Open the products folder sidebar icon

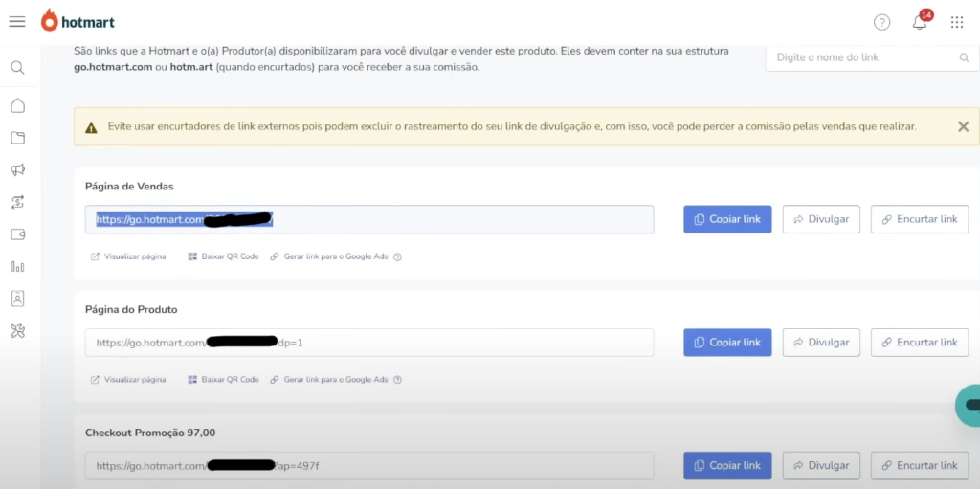[17, 138]
